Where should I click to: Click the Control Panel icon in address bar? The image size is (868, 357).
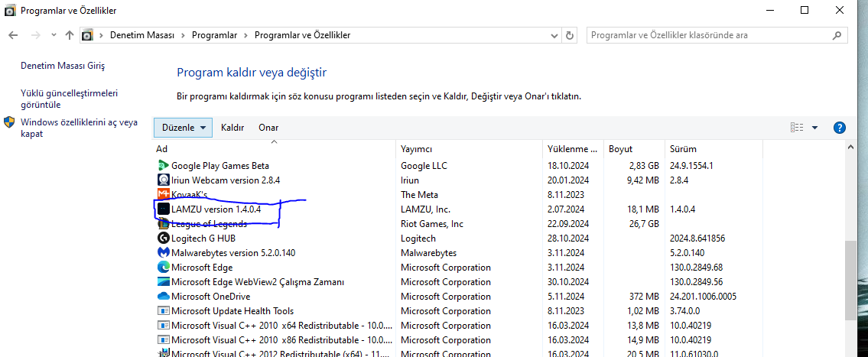pos(87,35)
